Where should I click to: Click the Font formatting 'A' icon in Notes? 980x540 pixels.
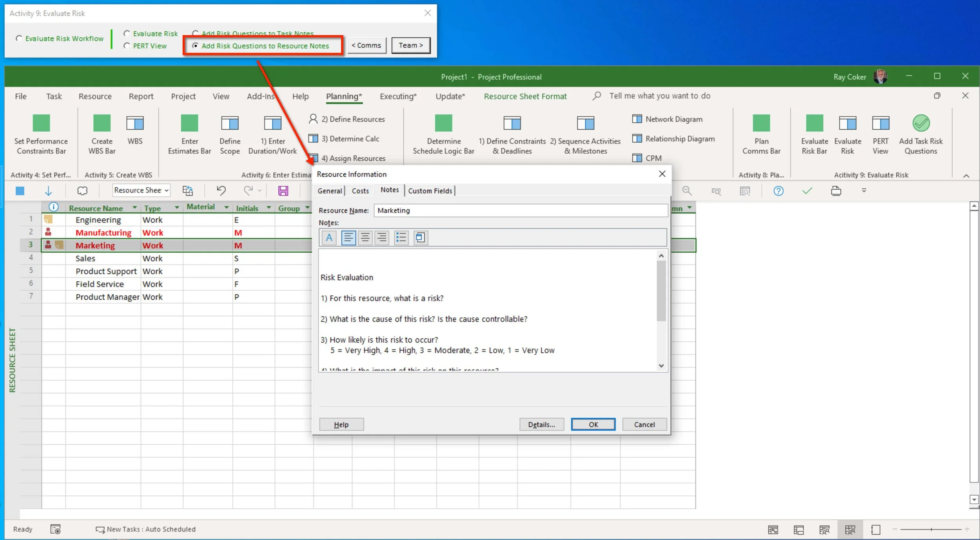329,238
